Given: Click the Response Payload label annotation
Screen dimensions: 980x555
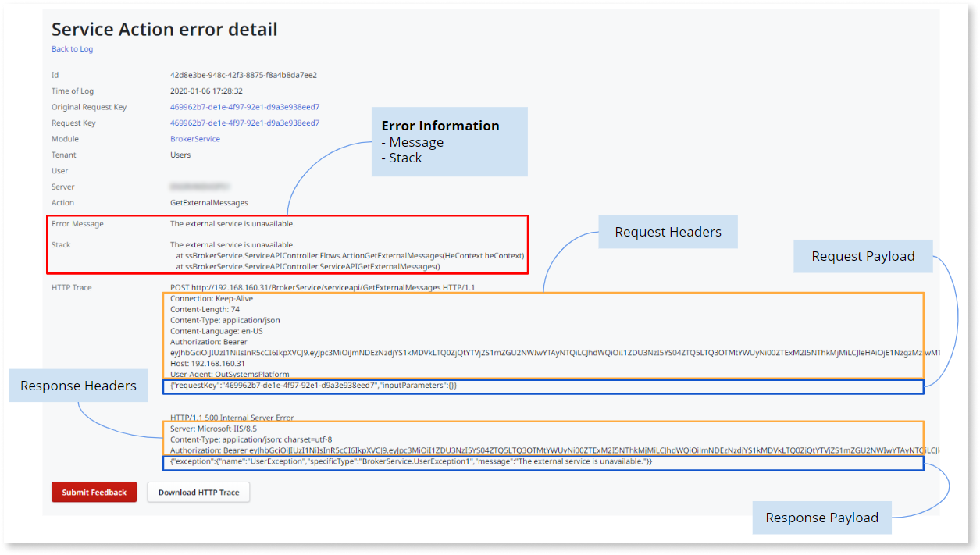Looking at the screenshot, I should point(821,518).
